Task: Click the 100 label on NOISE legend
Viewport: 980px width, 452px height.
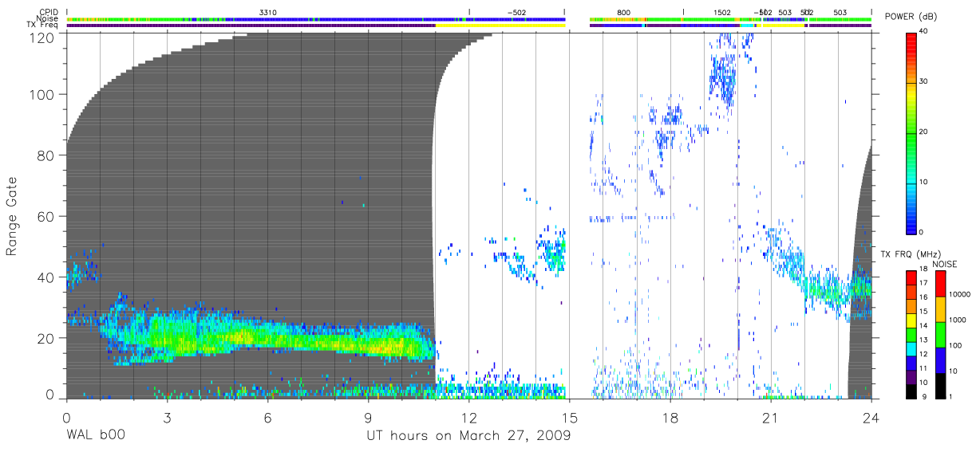Action: click(x=955, y=345)
